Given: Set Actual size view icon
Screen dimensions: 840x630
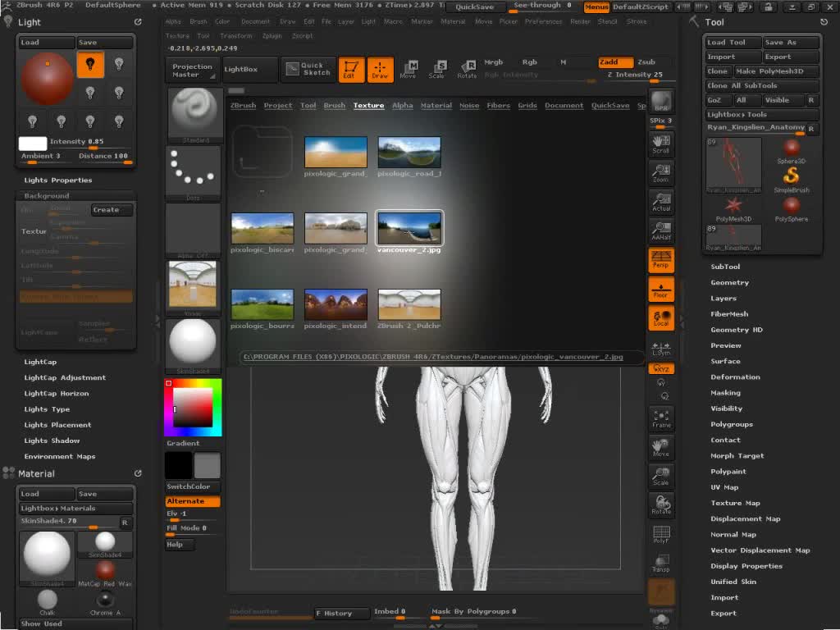Looking at the screenshot, I should pos(661,202).
